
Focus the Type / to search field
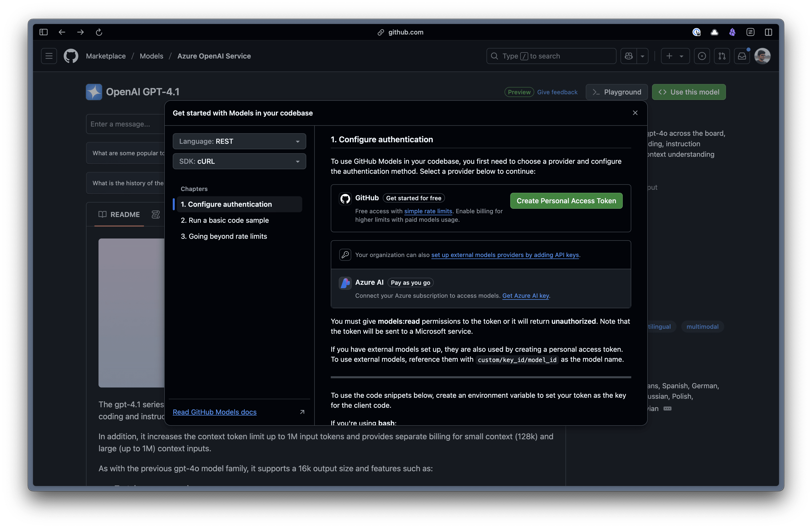551,56
